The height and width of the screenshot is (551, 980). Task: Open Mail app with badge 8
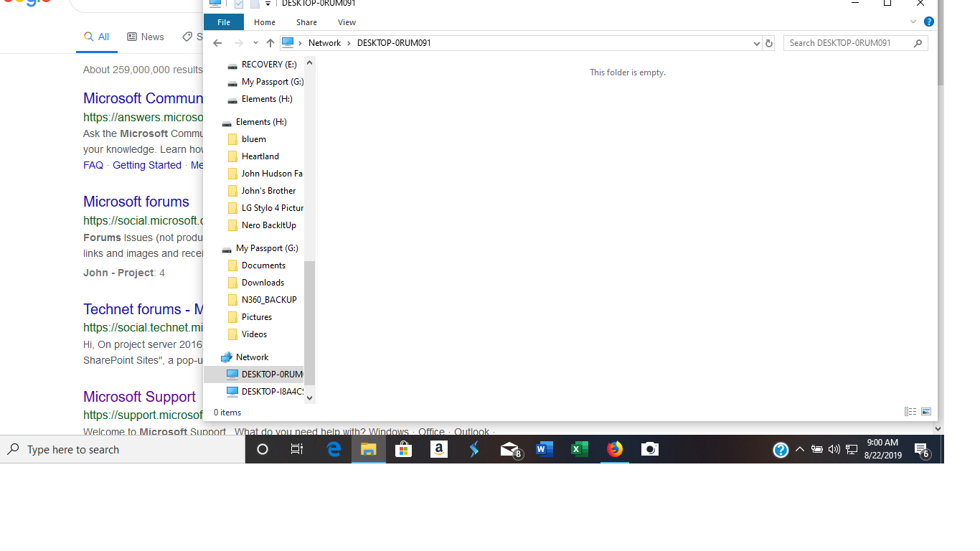510,449
